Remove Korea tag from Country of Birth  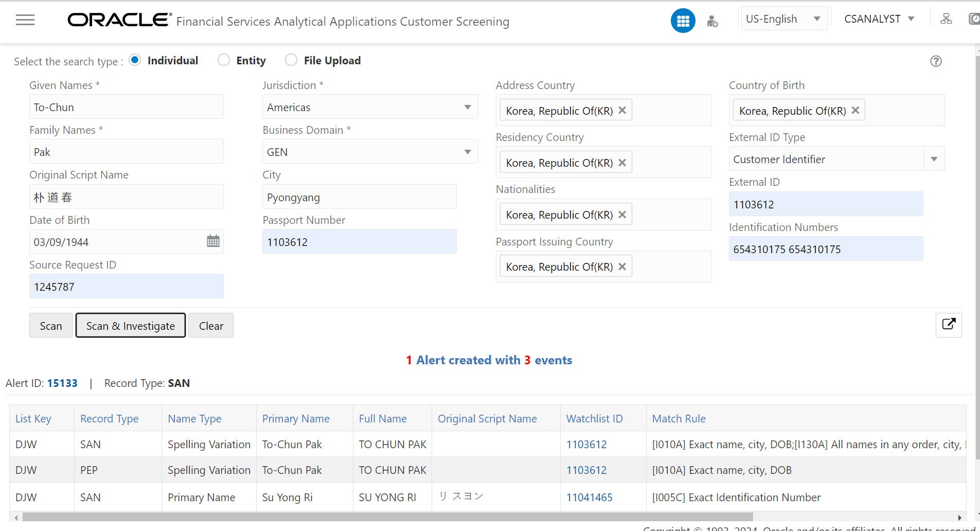pos(855,110)
